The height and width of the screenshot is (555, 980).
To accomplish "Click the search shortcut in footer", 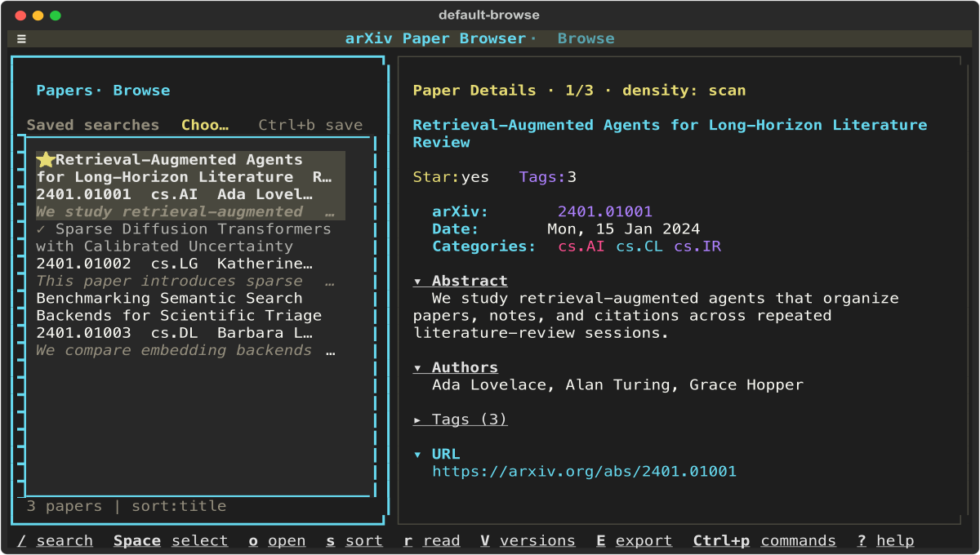I will click(56, 540).
